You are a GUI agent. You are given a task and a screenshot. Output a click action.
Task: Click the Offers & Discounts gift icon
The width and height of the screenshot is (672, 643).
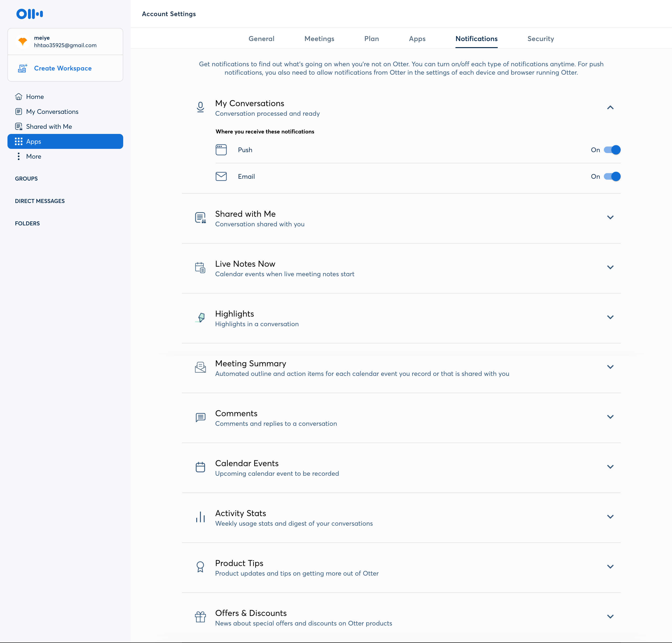(201, 617)
